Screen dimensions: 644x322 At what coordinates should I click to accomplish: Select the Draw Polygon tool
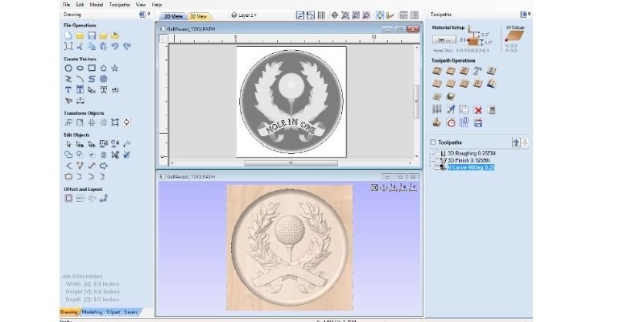pyautogui.click(x=104, y=68)
